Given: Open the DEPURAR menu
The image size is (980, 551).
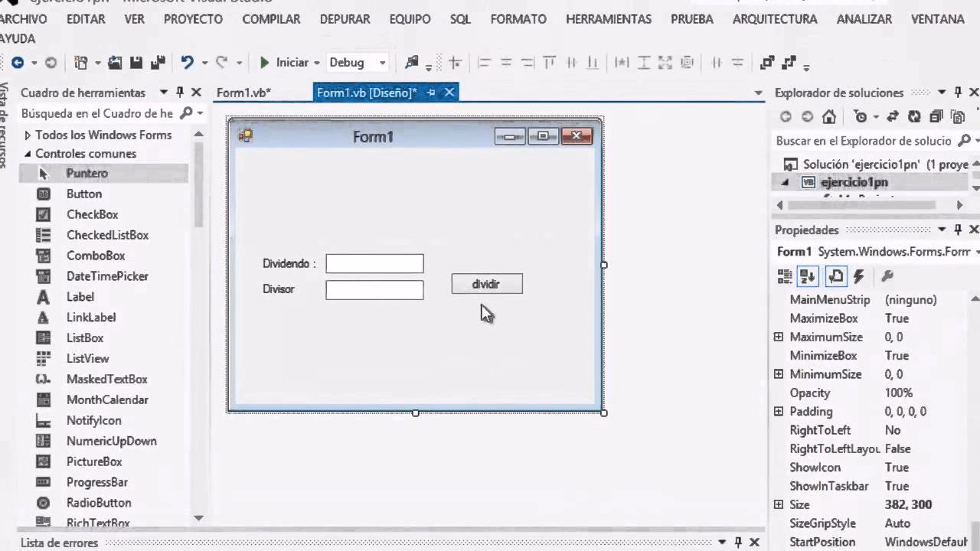Looking at the screenshot, I should (345, 19).
